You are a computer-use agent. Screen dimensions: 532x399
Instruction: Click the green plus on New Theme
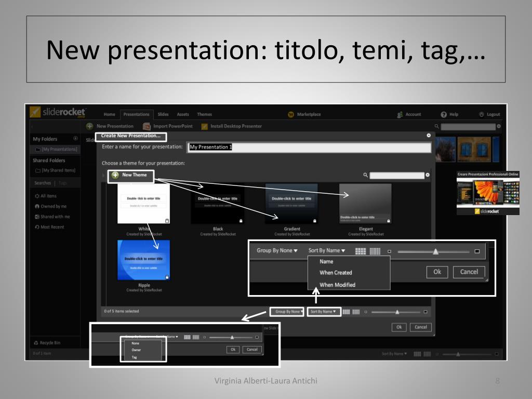[x=115, y=175]
